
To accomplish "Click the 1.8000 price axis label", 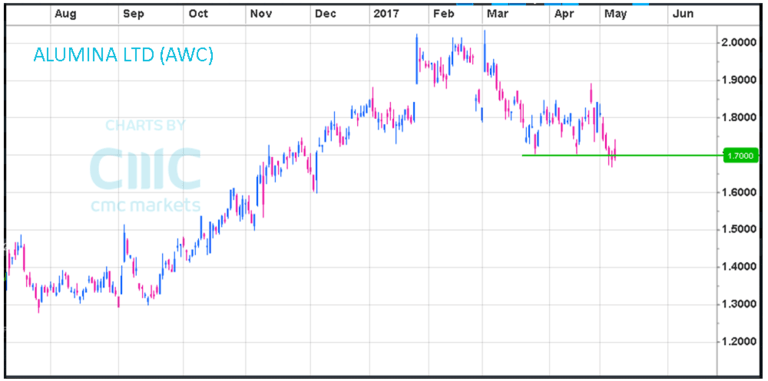I will [739, 118].
